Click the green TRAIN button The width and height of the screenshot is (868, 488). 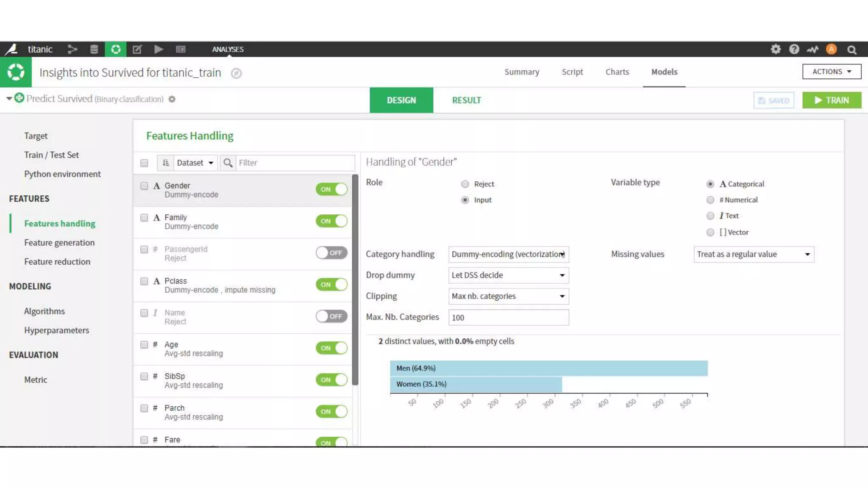click(831, 100)
